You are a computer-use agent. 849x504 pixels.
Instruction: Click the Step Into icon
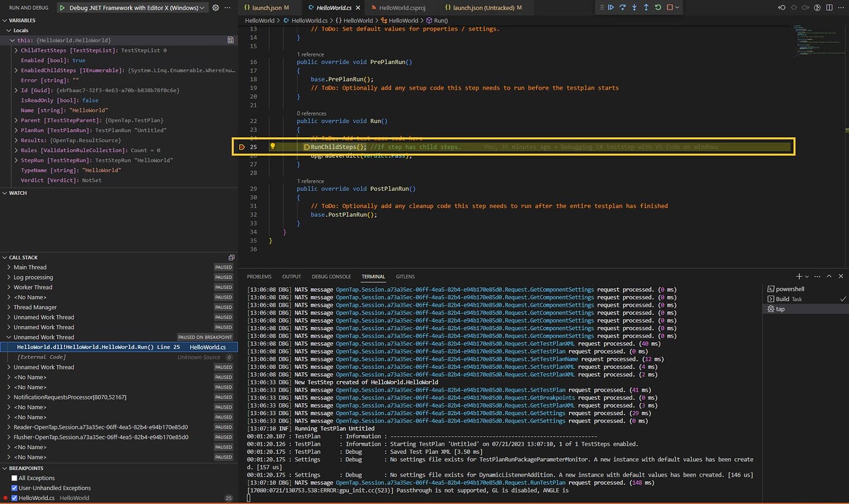[634, 7]
